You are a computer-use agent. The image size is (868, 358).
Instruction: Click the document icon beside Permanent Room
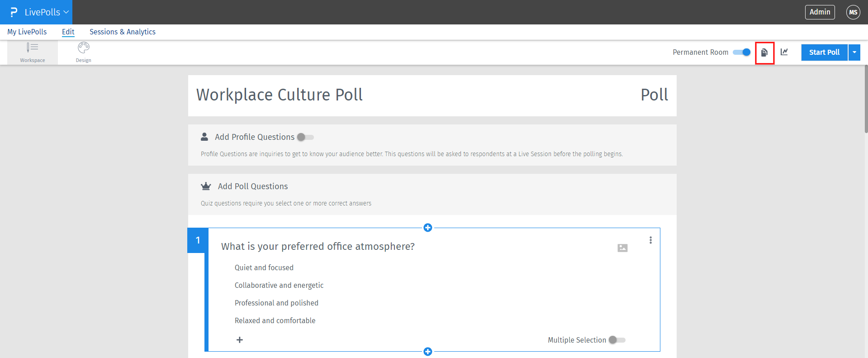(x=764, y=53)
